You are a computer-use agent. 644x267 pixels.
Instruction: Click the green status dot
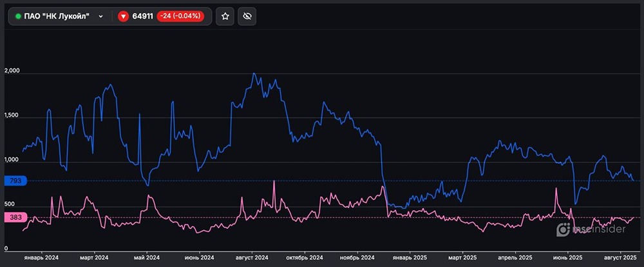click(18, 17)
